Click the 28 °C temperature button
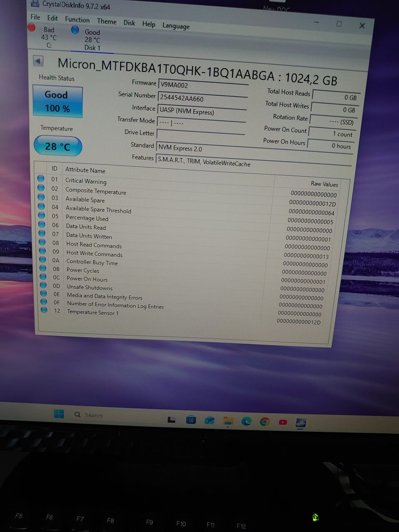Screen dimensions: 399x532 pyautogui.click(x=58, y=146)
